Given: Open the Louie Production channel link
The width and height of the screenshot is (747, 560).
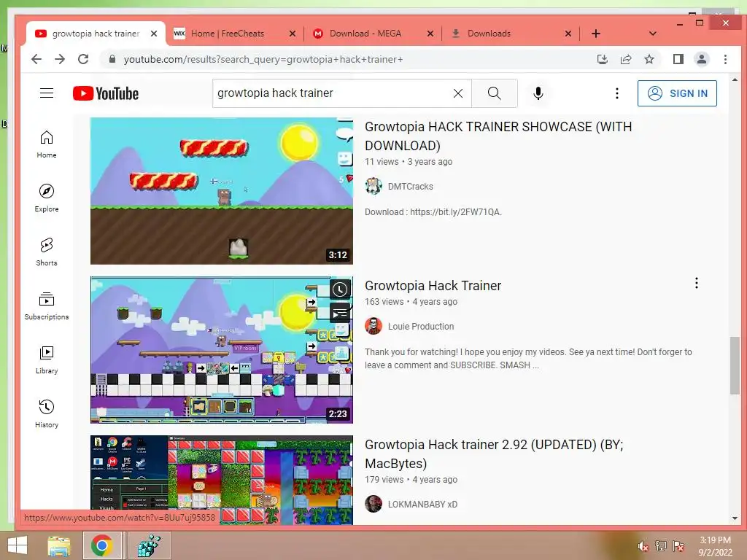Looking at the screenshot, I should click(x=421, y=326).
